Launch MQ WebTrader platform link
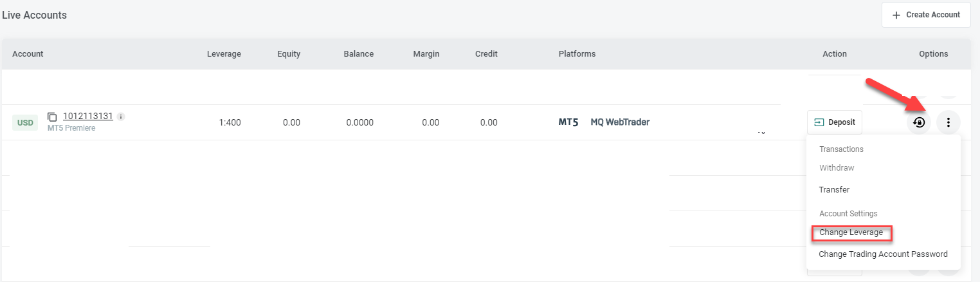 click(620, 122)
